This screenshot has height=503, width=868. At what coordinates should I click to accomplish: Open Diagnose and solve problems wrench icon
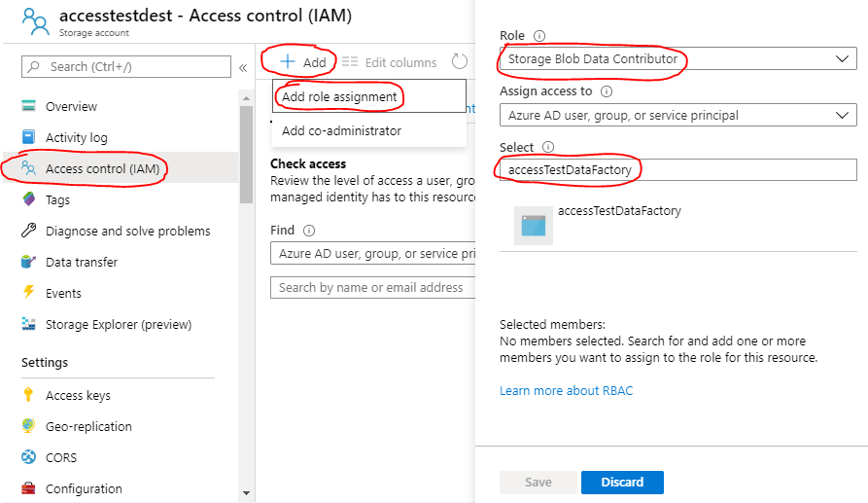pyautogui.click(x=28, y=231)
